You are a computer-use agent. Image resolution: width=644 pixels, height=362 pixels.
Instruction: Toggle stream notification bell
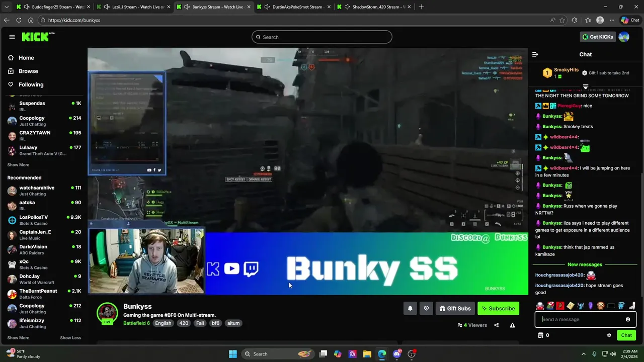pyautogui.click(x=410, y=308)
